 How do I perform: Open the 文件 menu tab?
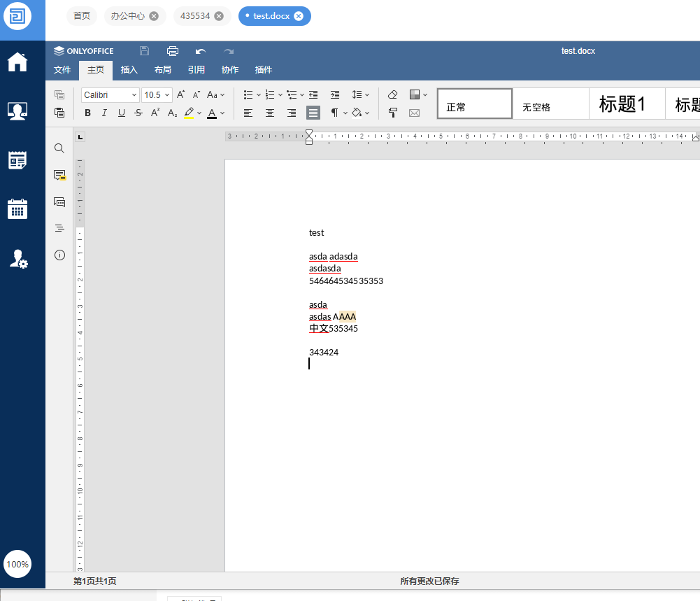[62, 70]
